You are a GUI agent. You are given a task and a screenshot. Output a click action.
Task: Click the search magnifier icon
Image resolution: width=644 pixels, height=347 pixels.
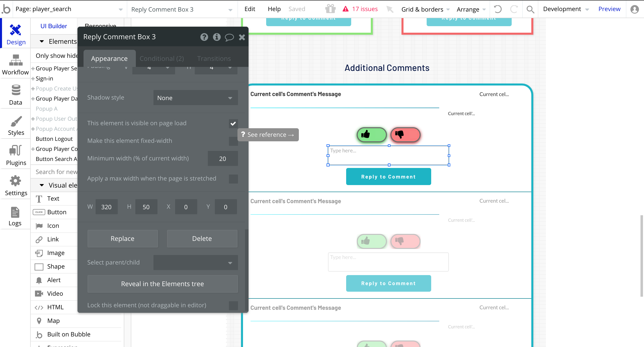530,9
